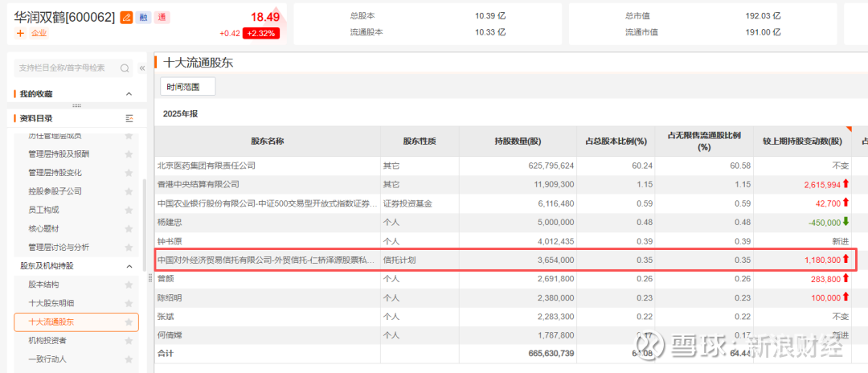This screenshot has height=373, width=868.
Task: Click the orange plus add icon
Action: (20, 33)
